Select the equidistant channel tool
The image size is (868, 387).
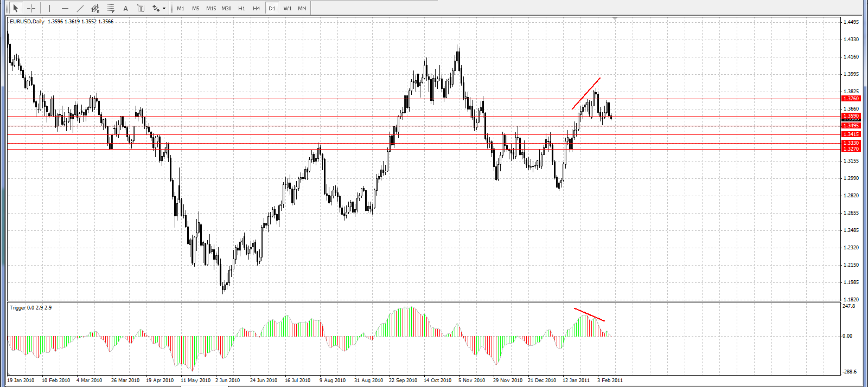(95, 8)
